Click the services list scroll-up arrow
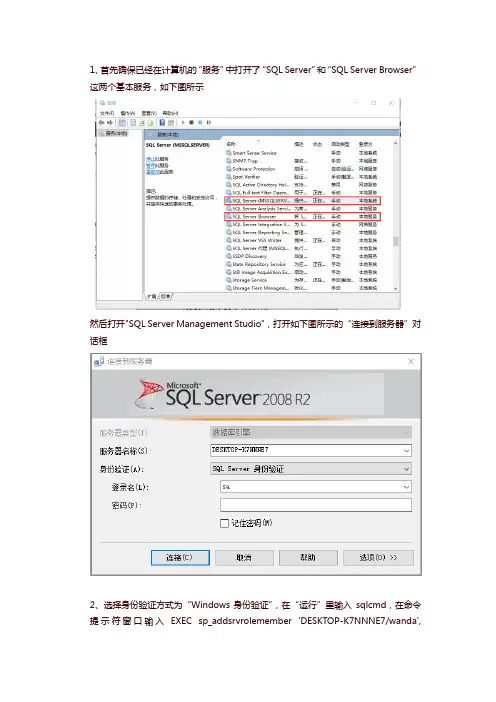Image resolution: width=496 pixels, height=702 pixels. tap(395, 143)
